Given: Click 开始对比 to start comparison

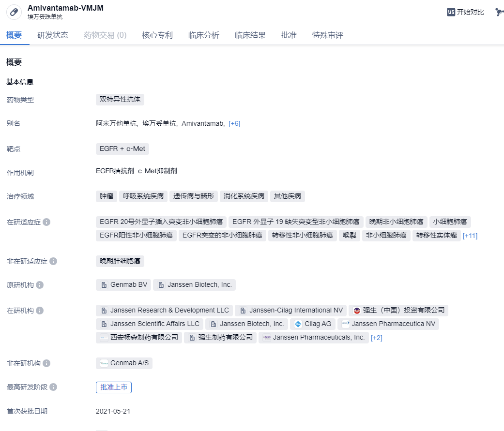Looking at the screenshot, I should (470, 12).
